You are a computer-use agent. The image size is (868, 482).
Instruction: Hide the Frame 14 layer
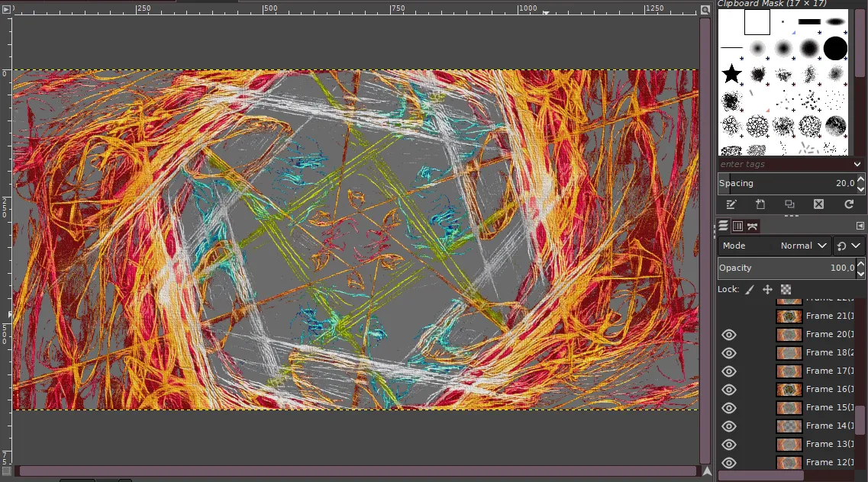point(729,426)
